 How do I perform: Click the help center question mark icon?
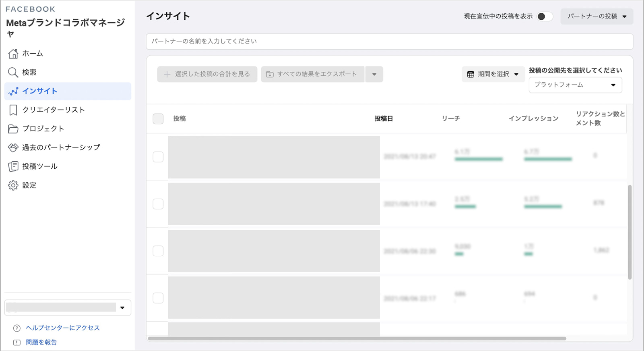[x=17, y=328]
